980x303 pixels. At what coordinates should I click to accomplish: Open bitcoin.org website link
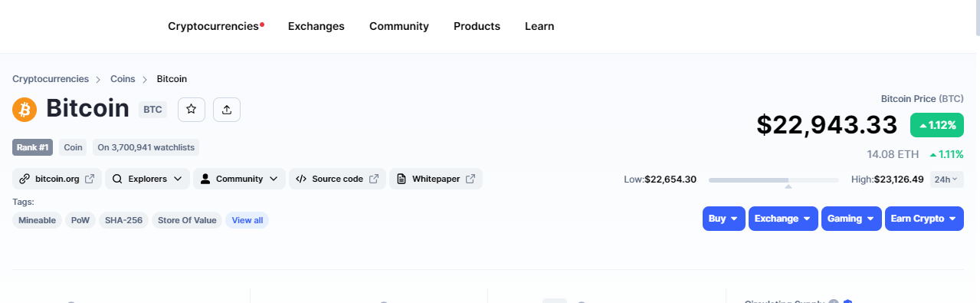(57, 179)
